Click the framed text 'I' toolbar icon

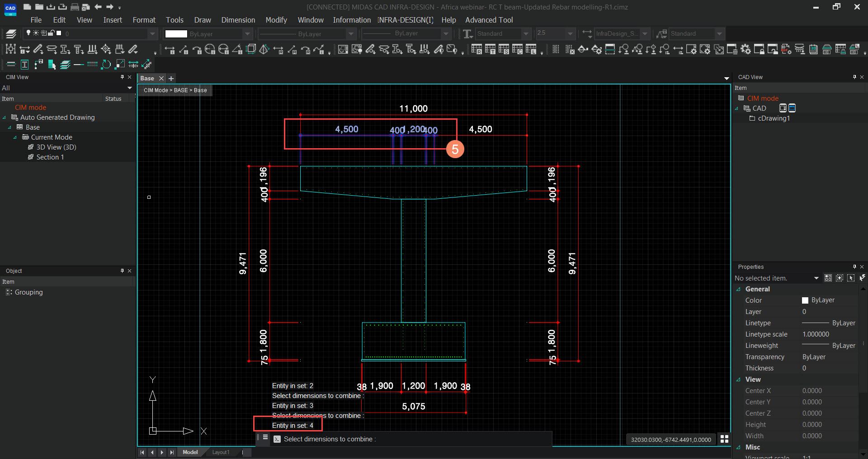pyautogui.click(x=24, y=65)
